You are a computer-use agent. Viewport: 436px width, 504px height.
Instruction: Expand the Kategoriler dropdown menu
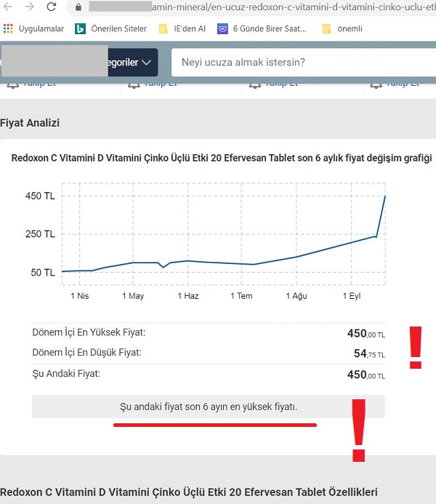pyautogui.click(x=131, y=63)
